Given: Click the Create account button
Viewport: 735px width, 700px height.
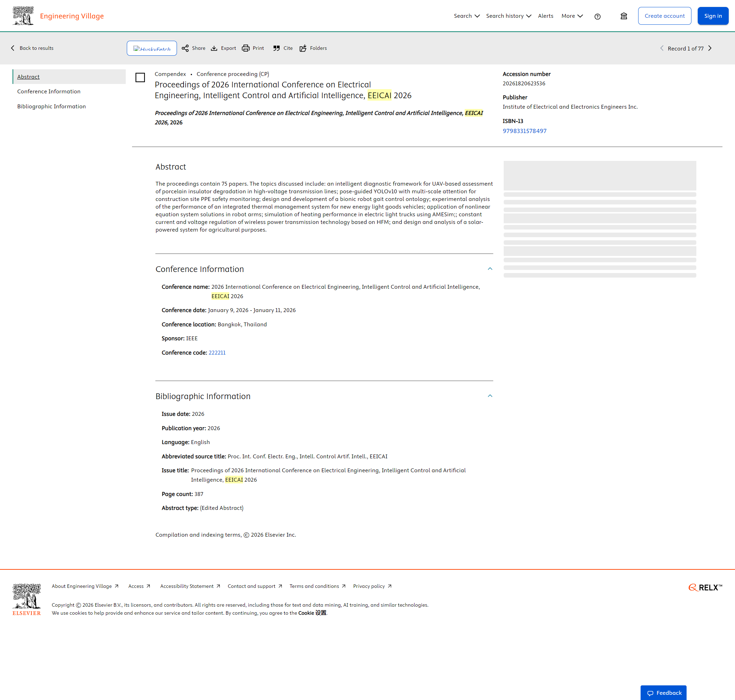Looking at the screenshot, I should (x=664, y=16).
